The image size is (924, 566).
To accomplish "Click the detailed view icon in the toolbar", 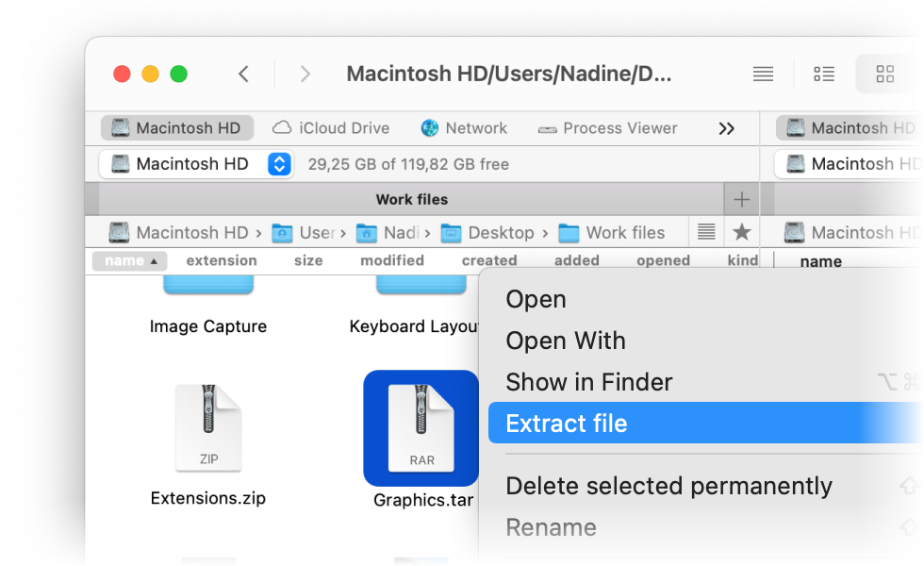I will click(x=823, y=73).
